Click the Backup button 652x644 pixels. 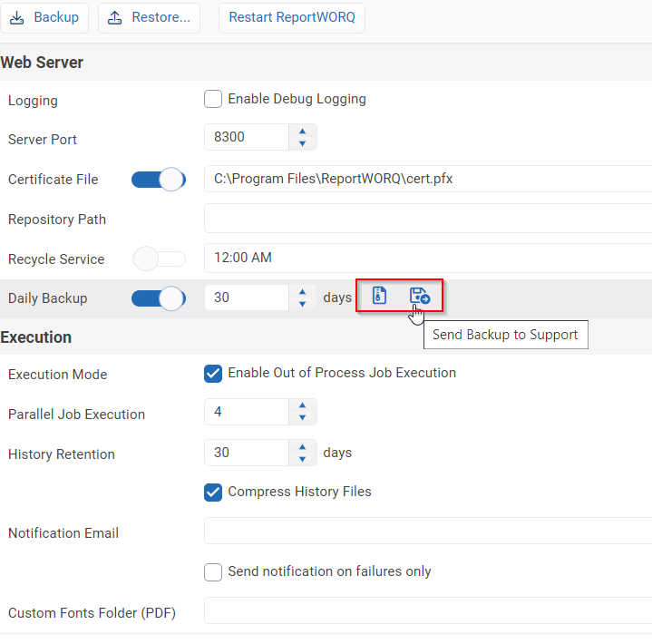(x=44, y=17)
